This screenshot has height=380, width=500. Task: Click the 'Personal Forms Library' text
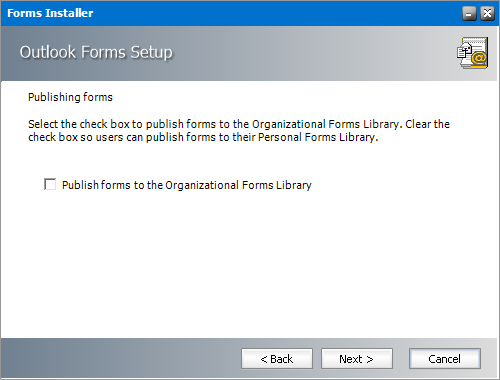tap(317, 137)
